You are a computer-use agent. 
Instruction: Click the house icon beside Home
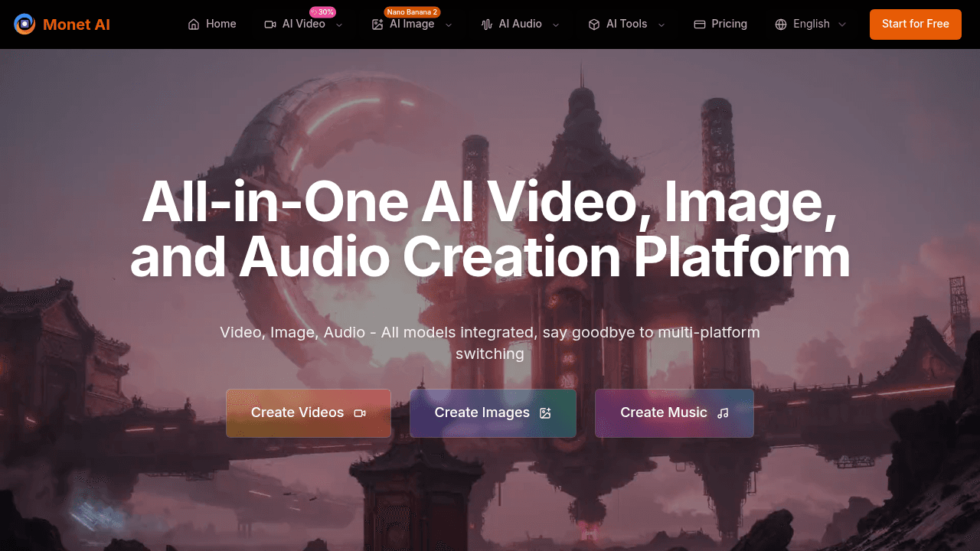pyautogui.click(x=194, y=24)
